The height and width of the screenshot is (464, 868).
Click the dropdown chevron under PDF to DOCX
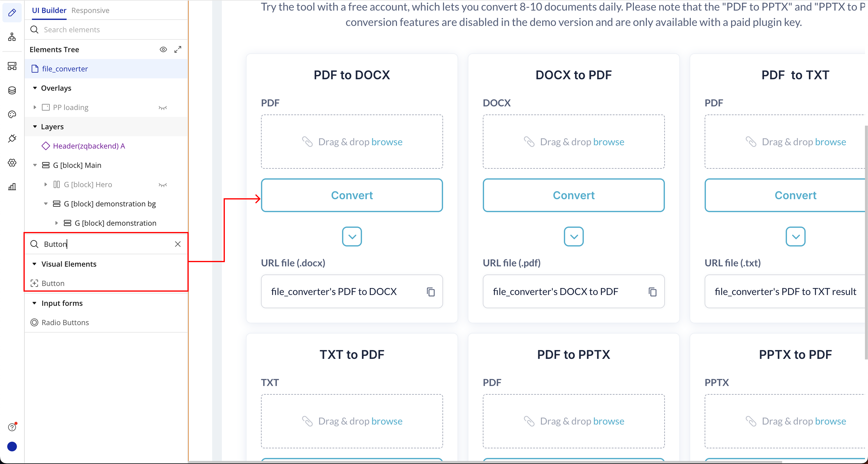[x=352, y=237]
